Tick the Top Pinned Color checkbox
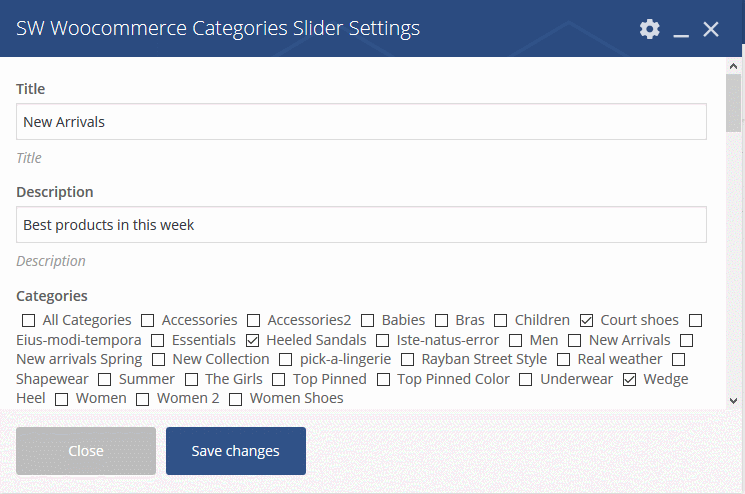 [383, 380]
